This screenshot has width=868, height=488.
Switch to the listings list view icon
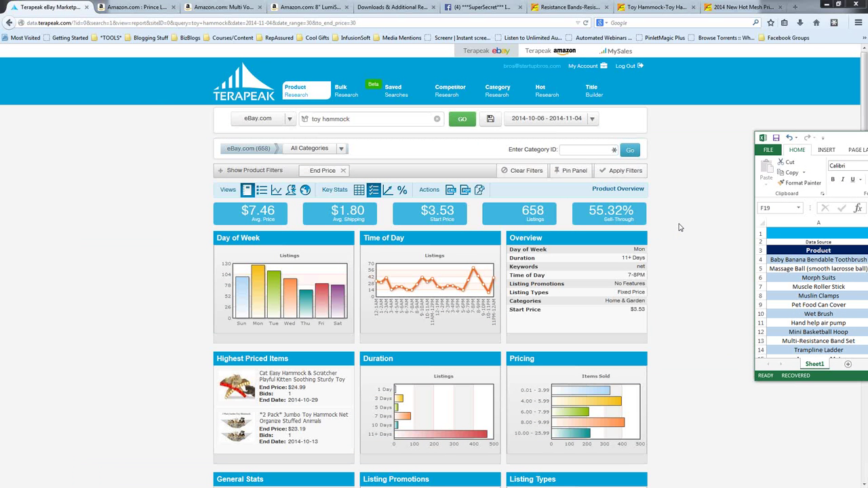point(262,190)
